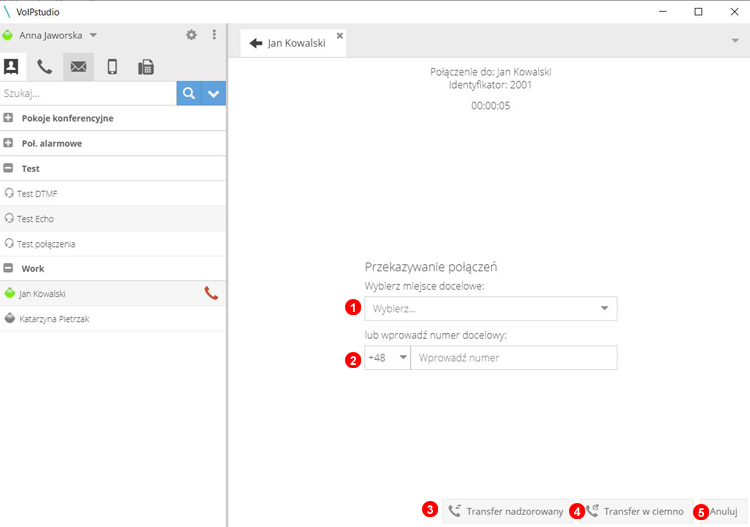This screenshot has height=527, width=750.
Task: Open the three-dot more options menu
Action: (x=214, y=34)
